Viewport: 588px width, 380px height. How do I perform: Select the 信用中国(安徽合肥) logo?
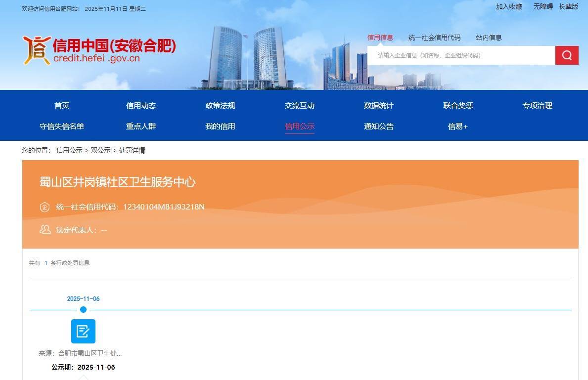pyautogui.click(x=99, y=49)
